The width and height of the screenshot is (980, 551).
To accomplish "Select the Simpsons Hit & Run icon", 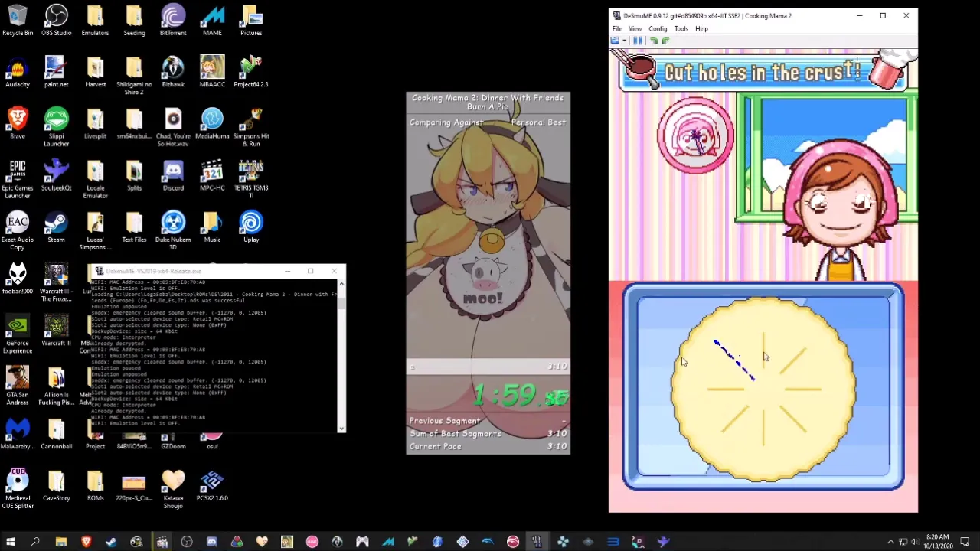I will [251, 127].
